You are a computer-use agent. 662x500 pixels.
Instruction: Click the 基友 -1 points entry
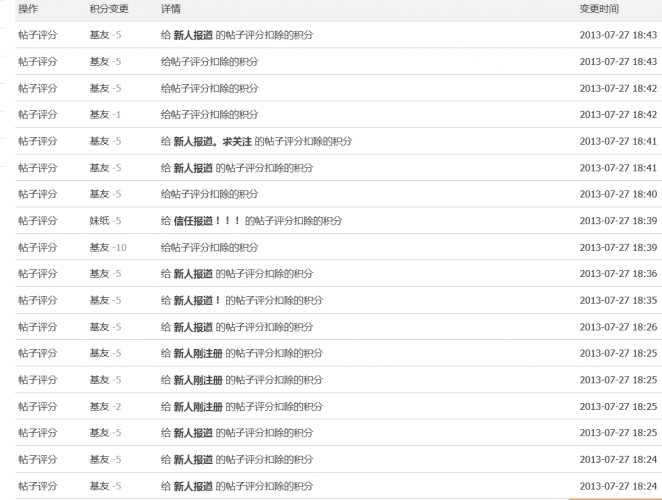(x=105, y=114)
